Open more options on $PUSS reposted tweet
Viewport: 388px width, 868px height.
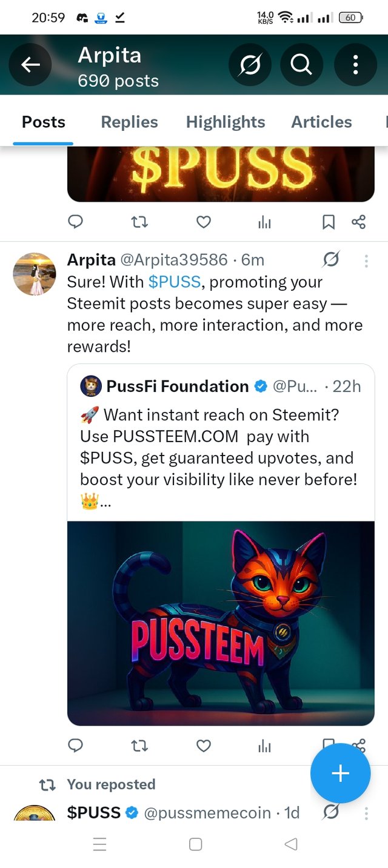[366, 813]
